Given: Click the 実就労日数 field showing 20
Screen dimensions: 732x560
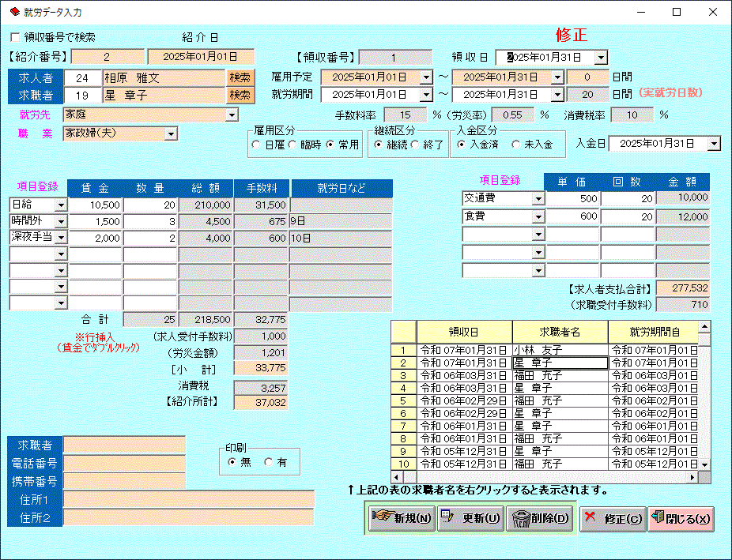Looking at the screenshot, I should pyautogui.click(x=588, y=95).
